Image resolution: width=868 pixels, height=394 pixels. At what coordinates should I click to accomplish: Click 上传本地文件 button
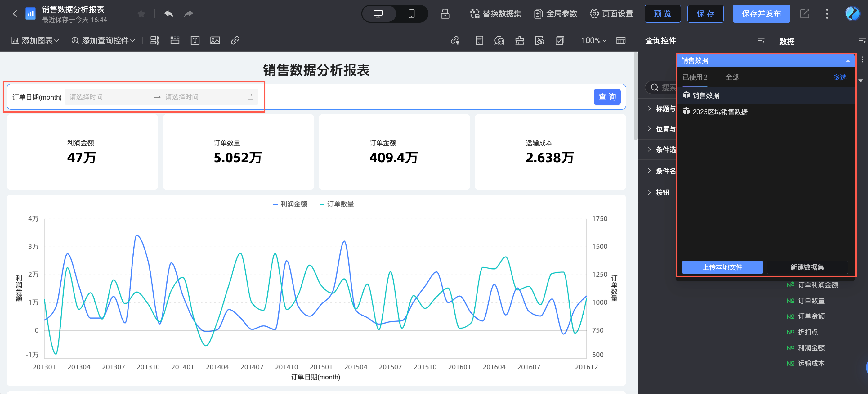pos(722,267)
